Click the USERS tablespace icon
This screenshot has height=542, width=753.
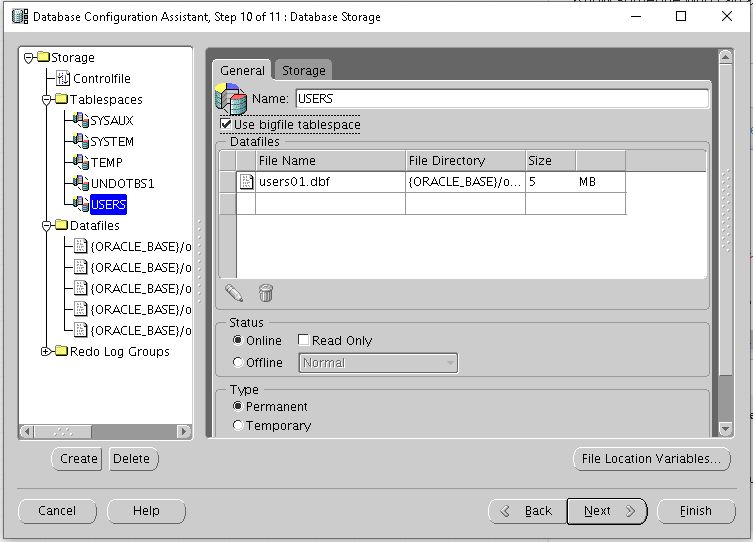click(81, 204)
